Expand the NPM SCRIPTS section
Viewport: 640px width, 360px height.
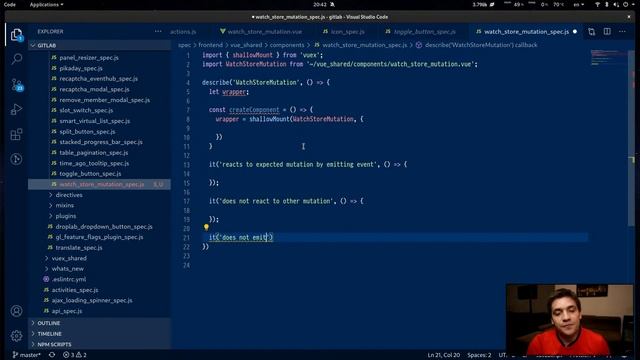coord(99,344)
